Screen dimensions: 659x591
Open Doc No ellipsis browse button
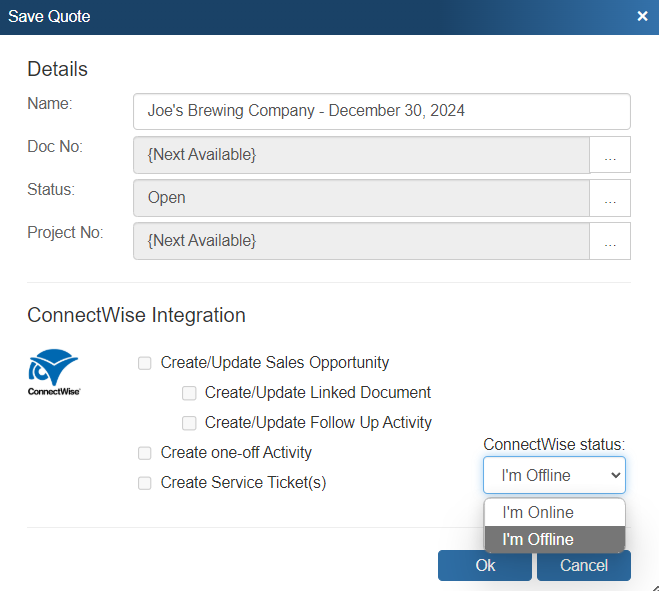point(610,156)
